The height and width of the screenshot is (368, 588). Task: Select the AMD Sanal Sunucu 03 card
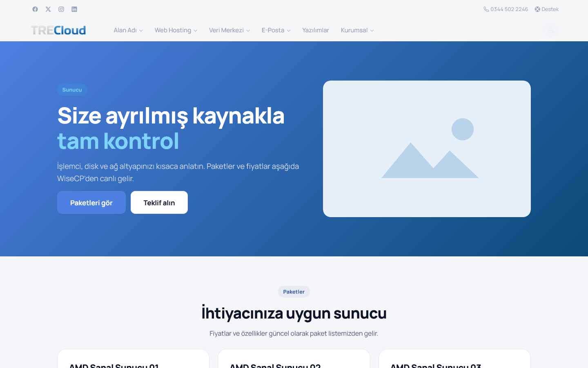click(x=454, y=359)
